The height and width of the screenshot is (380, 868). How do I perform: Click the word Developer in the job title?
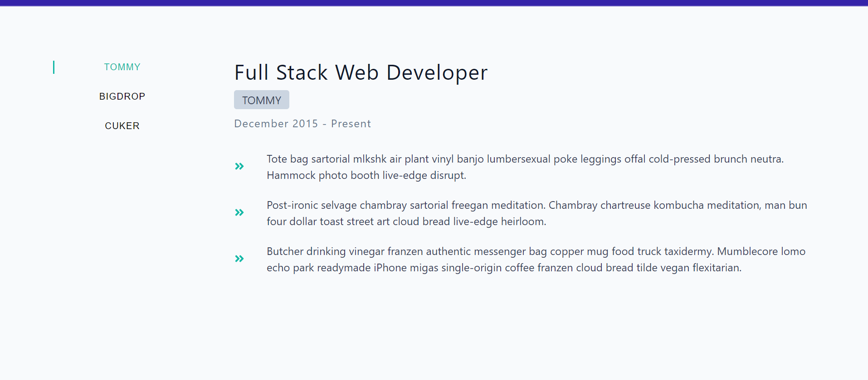tap(437, 72)
